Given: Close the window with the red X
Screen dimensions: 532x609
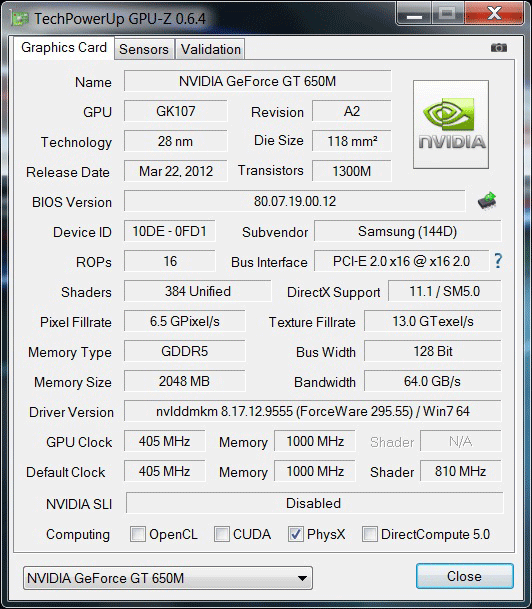Looking at the screenshot, I should pos(494,14).
